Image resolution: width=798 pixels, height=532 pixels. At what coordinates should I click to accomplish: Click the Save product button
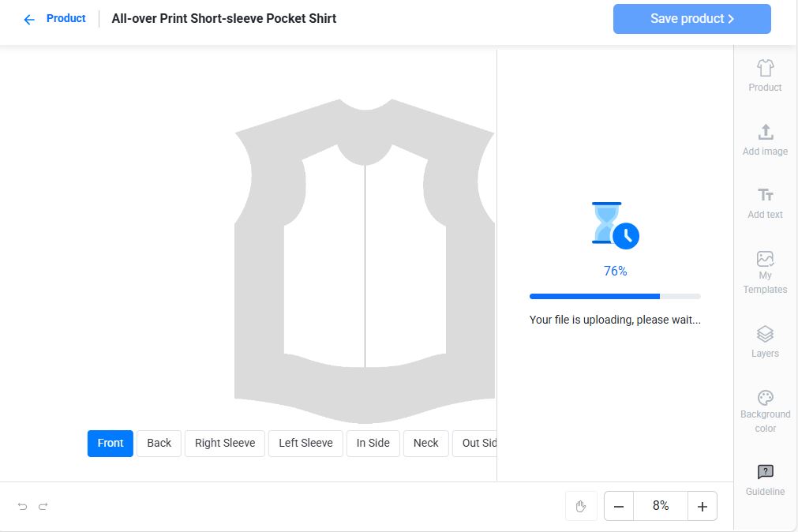point(691,19)
